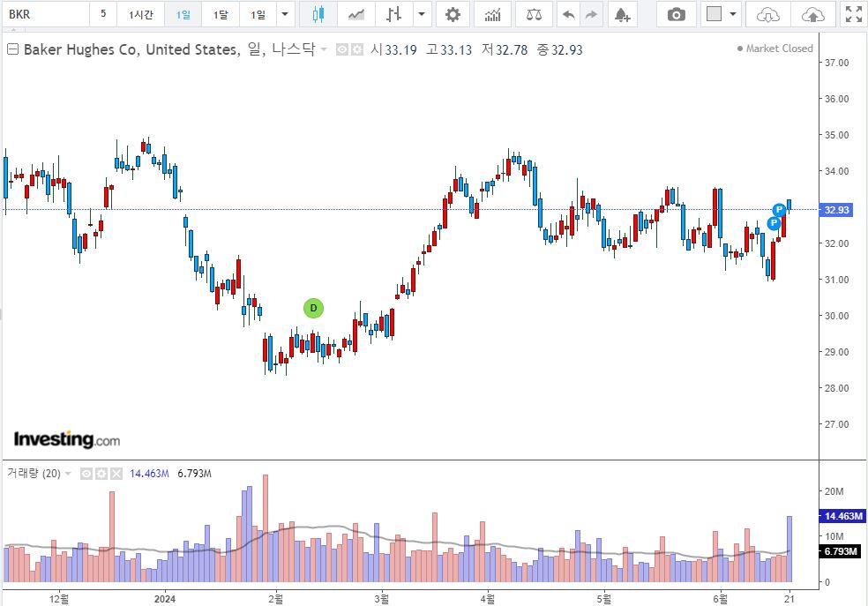Click the Market Closed status text
Image resolution: width=868 pixels, height=606 pixels.
[780, 49]
